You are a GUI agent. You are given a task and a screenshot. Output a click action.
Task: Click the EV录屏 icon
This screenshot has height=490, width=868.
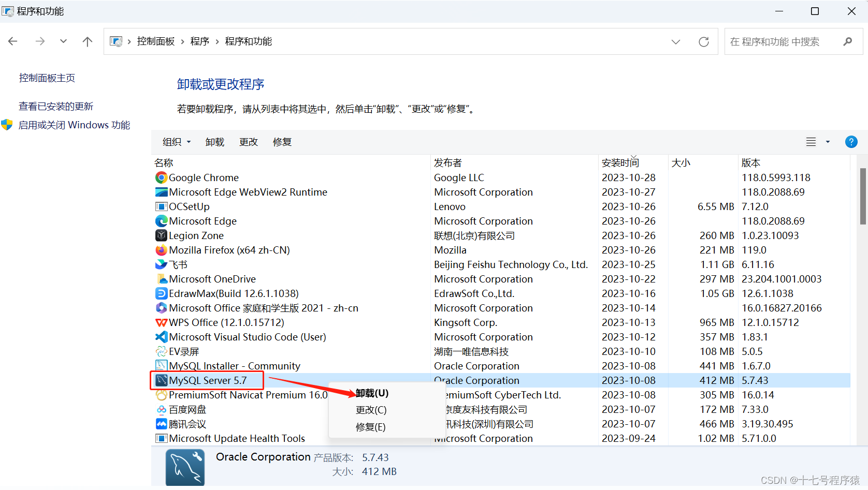(x=162, y=351)
